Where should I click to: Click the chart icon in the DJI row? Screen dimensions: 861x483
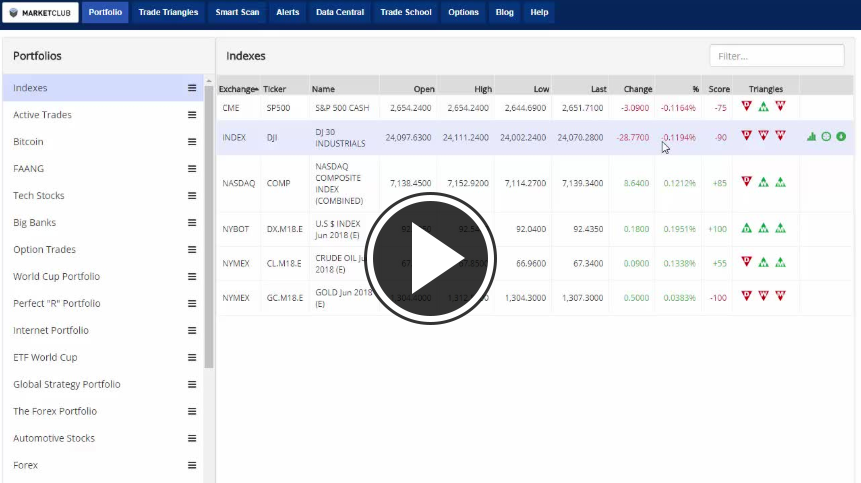(812, 137)
